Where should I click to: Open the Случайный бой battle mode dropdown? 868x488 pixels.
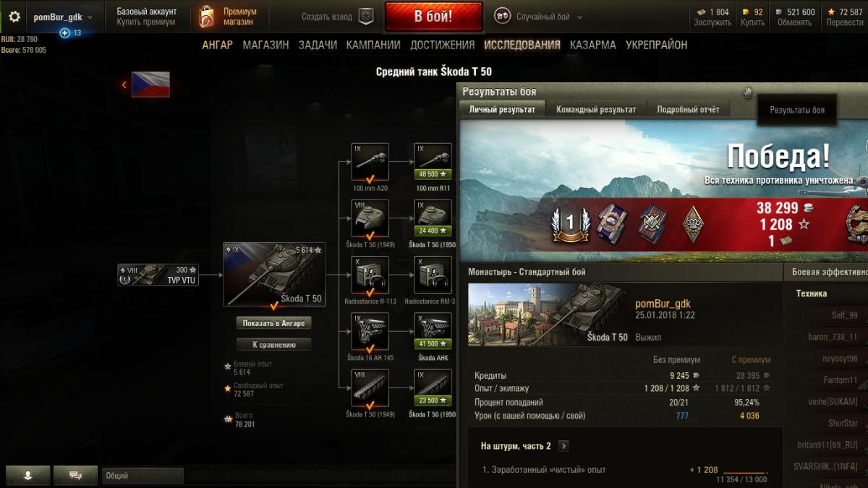[x=538, y=17]
